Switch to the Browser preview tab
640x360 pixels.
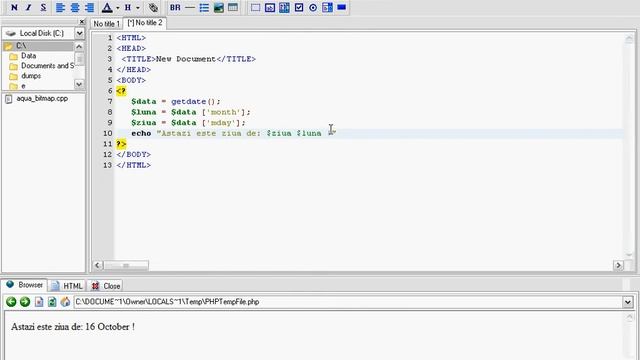25,285
